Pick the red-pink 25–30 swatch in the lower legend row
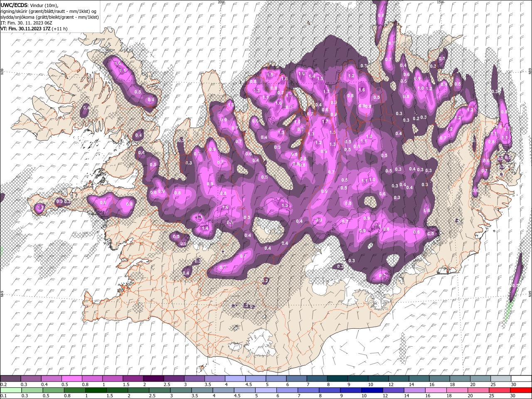This screenshot has height=399, width=532. click(x=500, y=390)
